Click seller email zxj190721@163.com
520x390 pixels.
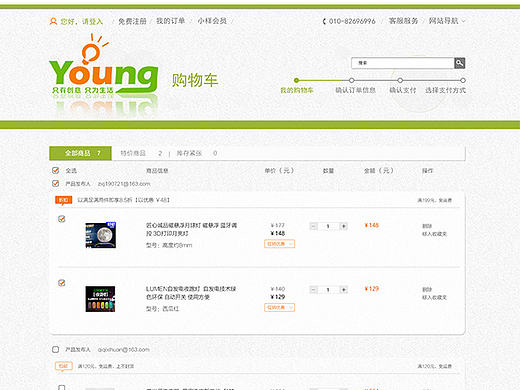point(124,184)
